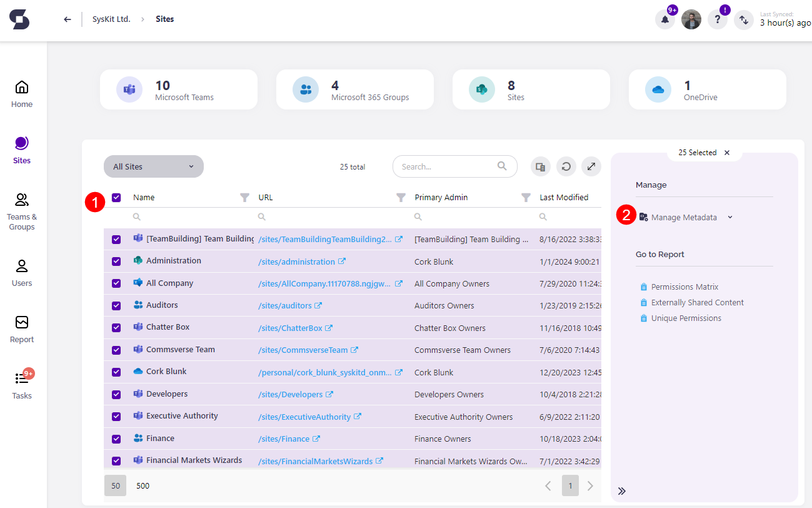Expand the grid to full screen
Viewport: 812px width, 508px height.
coord(591,166)
